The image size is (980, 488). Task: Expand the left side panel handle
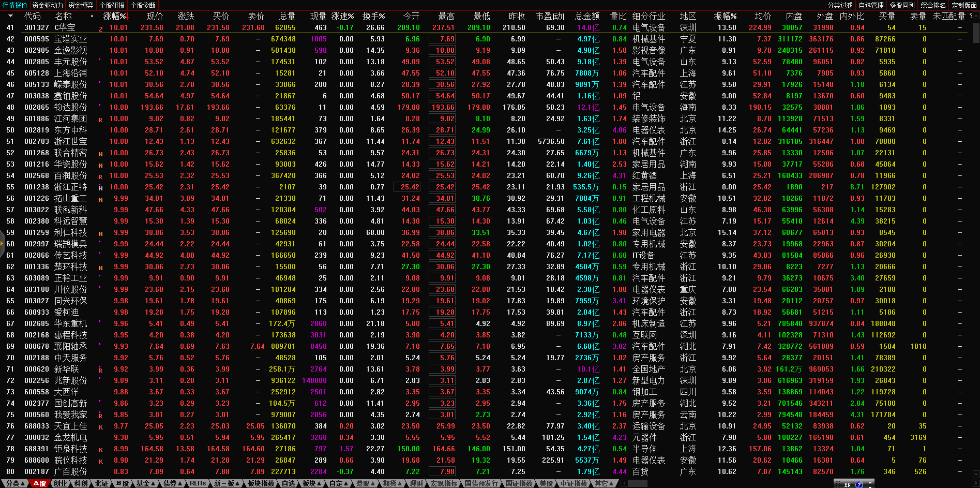coord(2,244)
